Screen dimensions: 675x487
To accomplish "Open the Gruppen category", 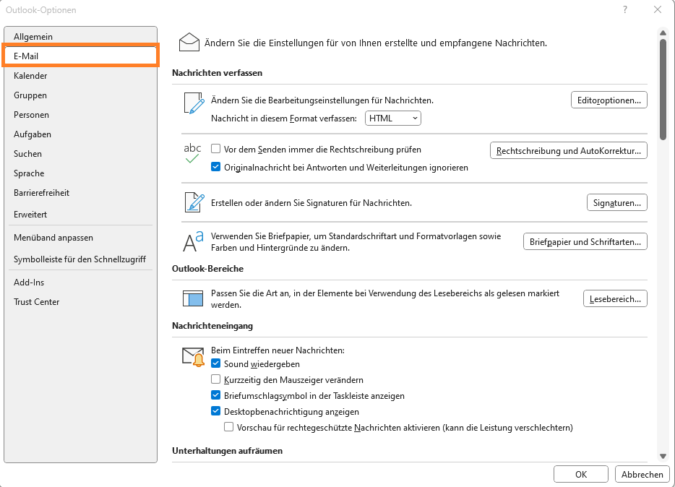I will pos(81,95).
